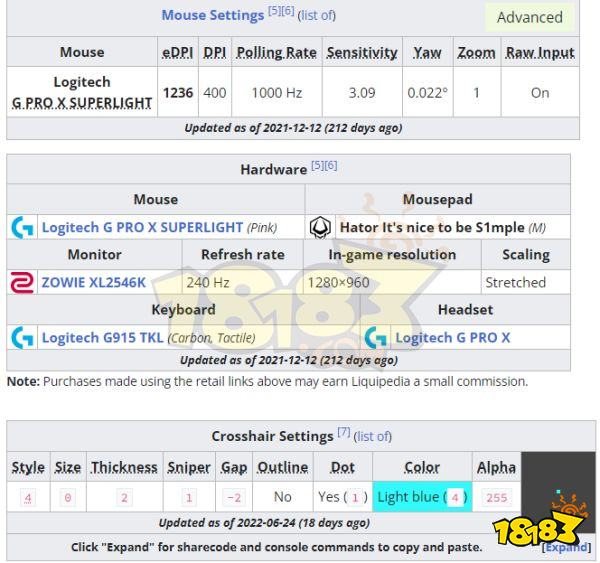Click the Light blue color cell
The width and height of the screenshot is (600, 563).
click(422, 497)
